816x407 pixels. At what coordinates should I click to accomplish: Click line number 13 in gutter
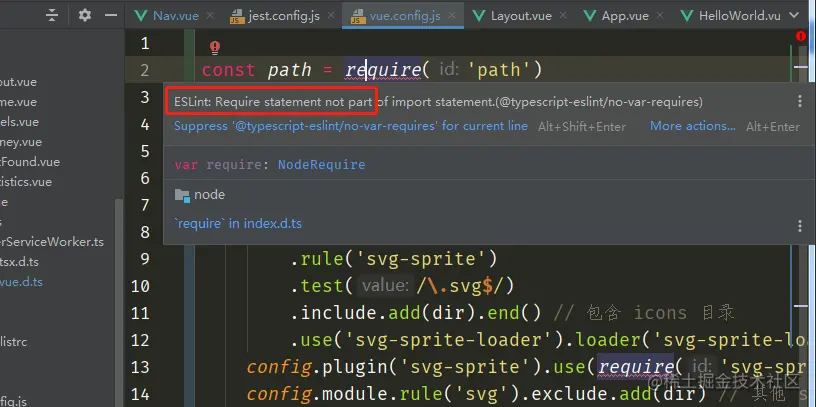[x=140, y=367]
